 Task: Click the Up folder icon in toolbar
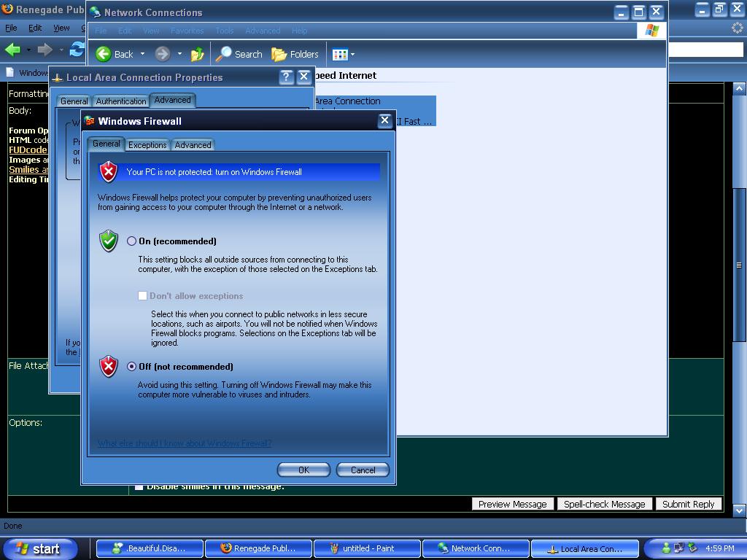[197, 54]
